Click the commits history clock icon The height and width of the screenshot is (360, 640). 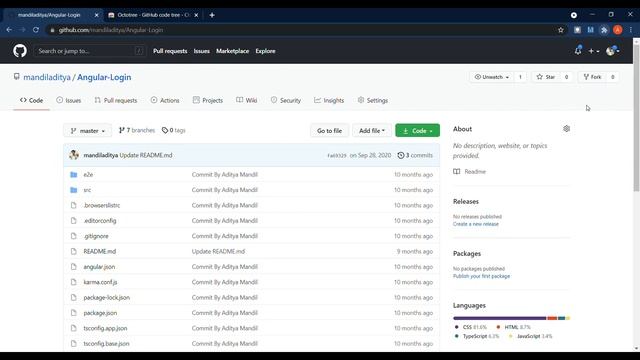[x=401, y=155]
